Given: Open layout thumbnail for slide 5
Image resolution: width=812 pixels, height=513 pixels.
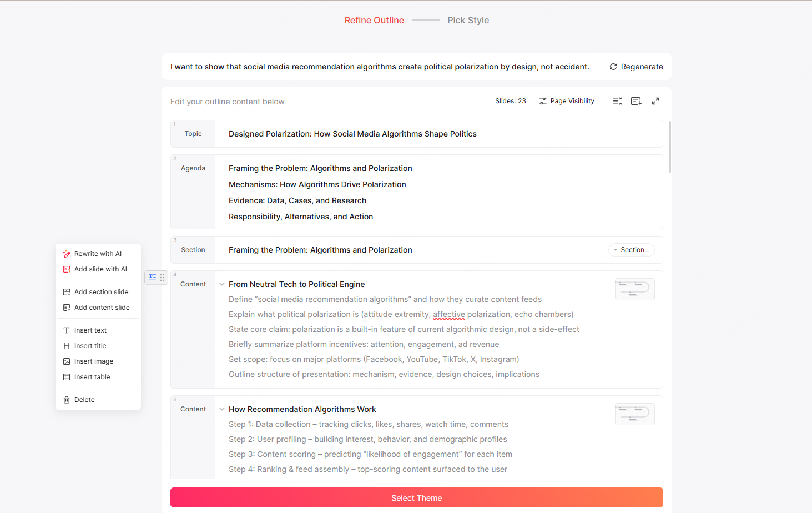Looking at the screenshot, I should click(635, 414).
